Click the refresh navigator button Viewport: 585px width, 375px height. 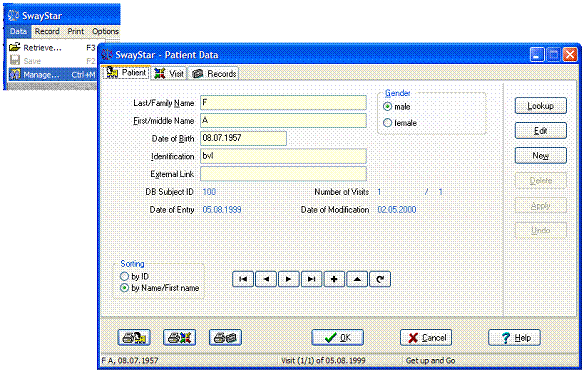(x=380, y=279)
